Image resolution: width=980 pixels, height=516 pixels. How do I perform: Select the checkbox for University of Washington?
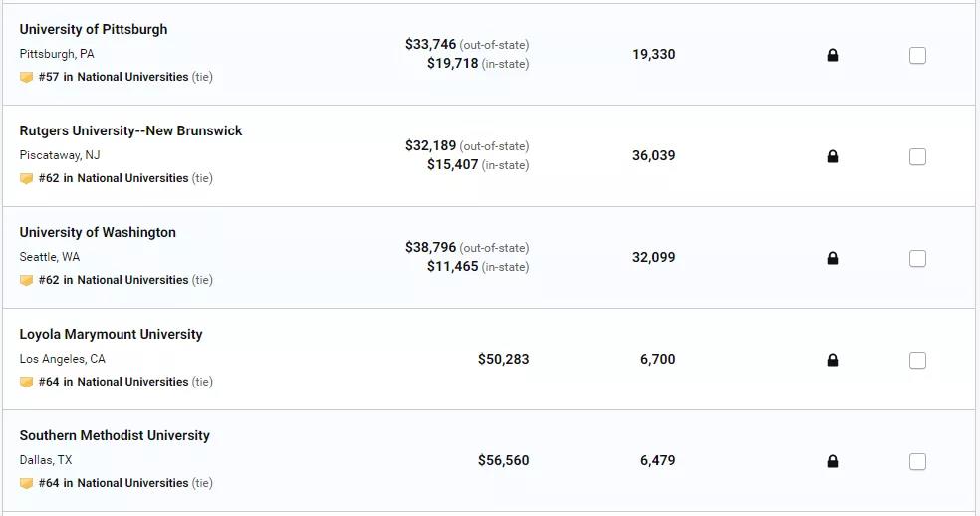coord(917,258)
